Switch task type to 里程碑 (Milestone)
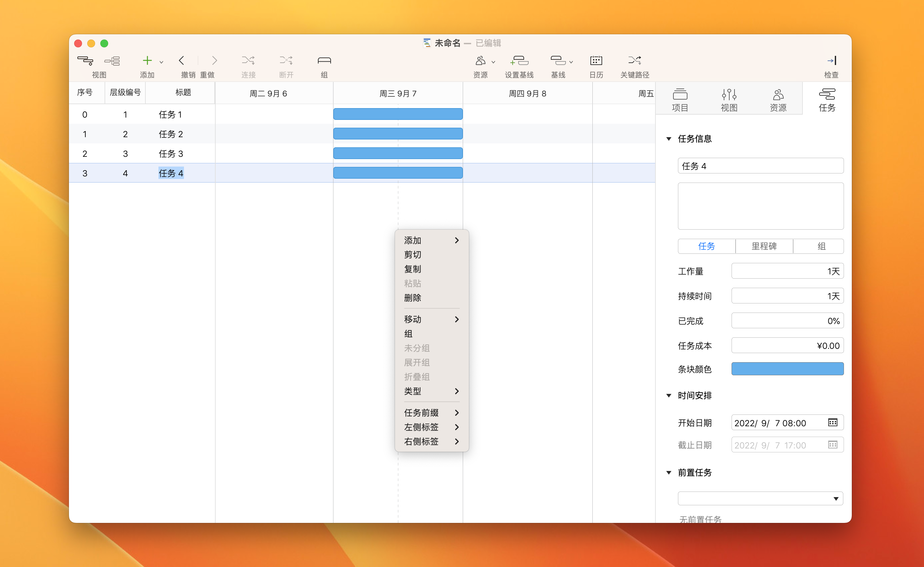The width and height of the screenshot is (924, 567). 764,246
